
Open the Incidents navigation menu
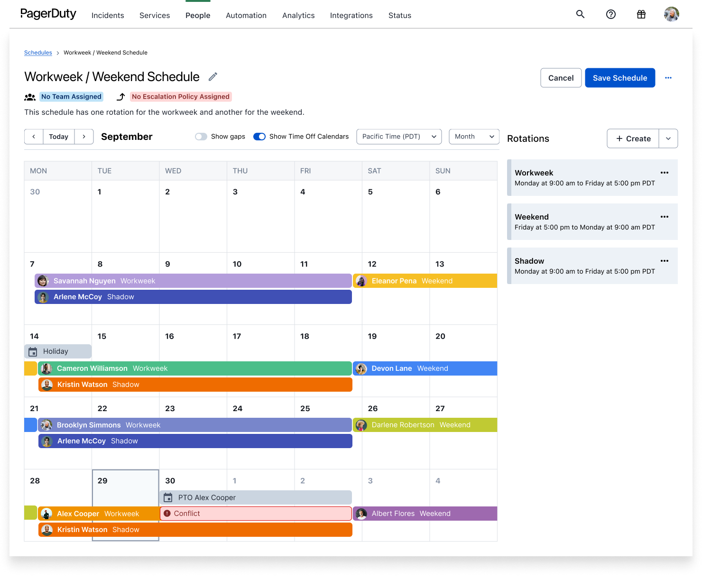tap(108, 15)
